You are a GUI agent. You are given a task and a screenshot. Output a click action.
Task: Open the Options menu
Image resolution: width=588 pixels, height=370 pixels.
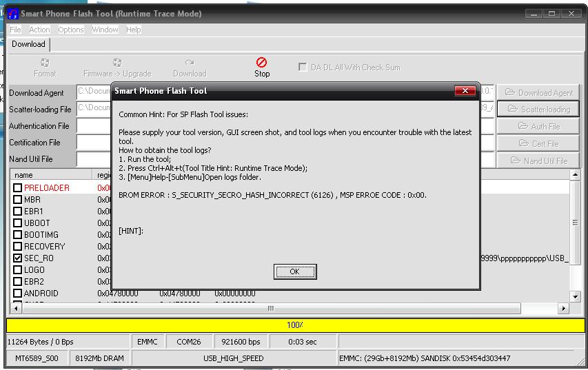71,30
